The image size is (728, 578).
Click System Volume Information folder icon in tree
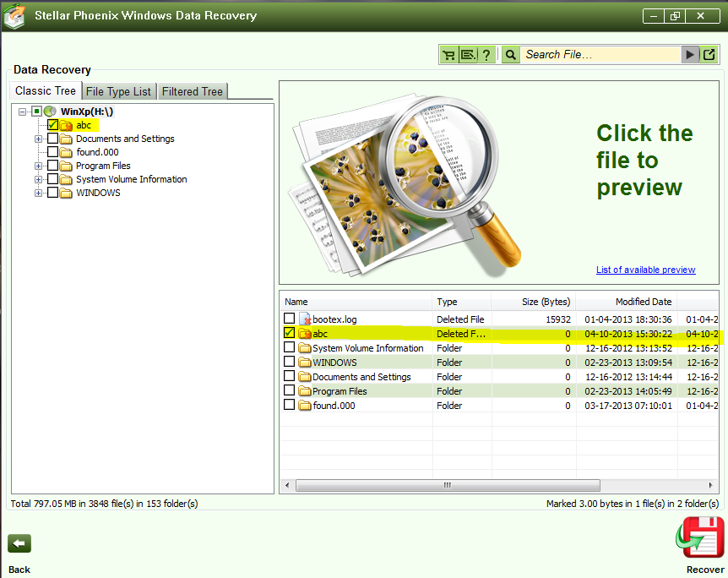point(66,179)
